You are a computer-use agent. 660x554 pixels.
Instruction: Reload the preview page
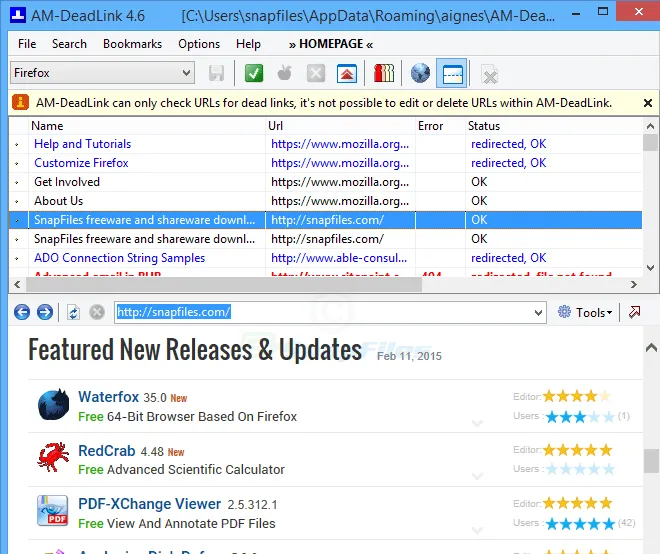73,312
